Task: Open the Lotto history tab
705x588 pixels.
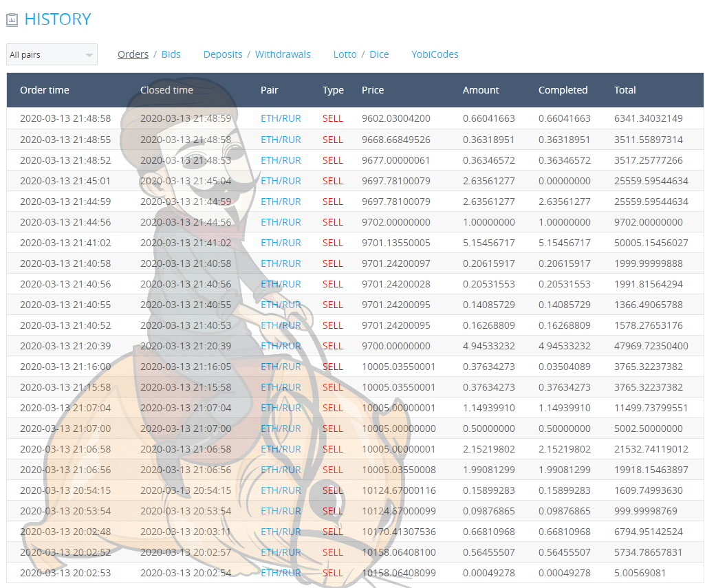Action: point(345,54)
